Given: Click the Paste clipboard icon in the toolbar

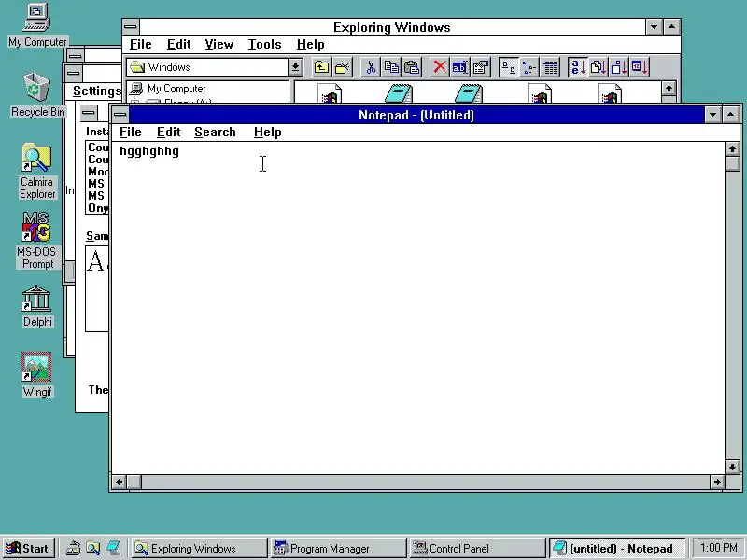Looking at the screenshot, I should coord(412,67).
